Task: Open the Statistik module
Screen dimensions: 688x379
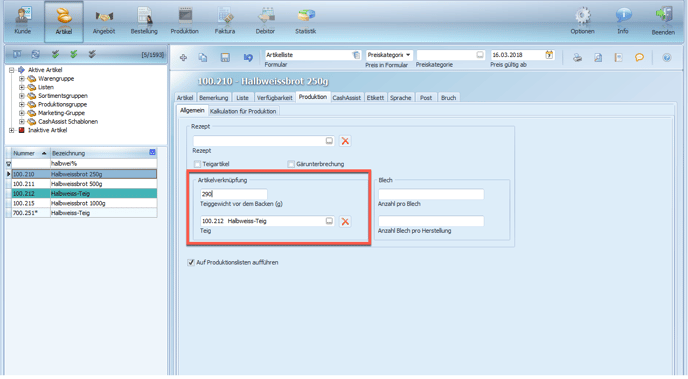Action: click(306, 21)
